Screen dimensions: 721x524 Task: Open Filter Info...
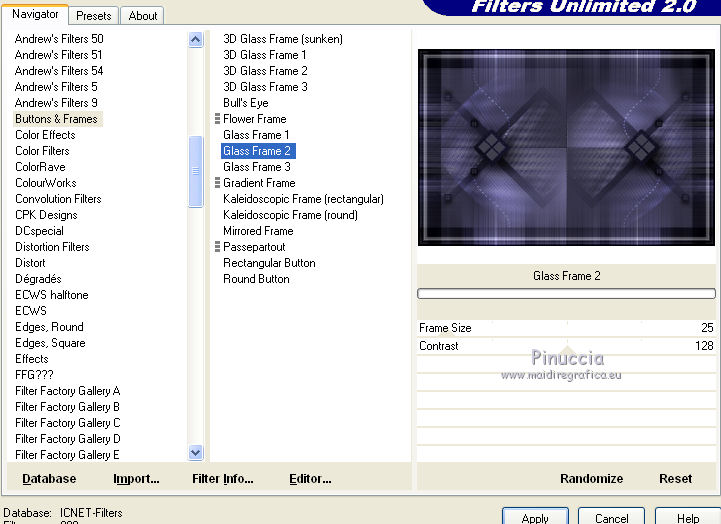[x=223, y=478]
